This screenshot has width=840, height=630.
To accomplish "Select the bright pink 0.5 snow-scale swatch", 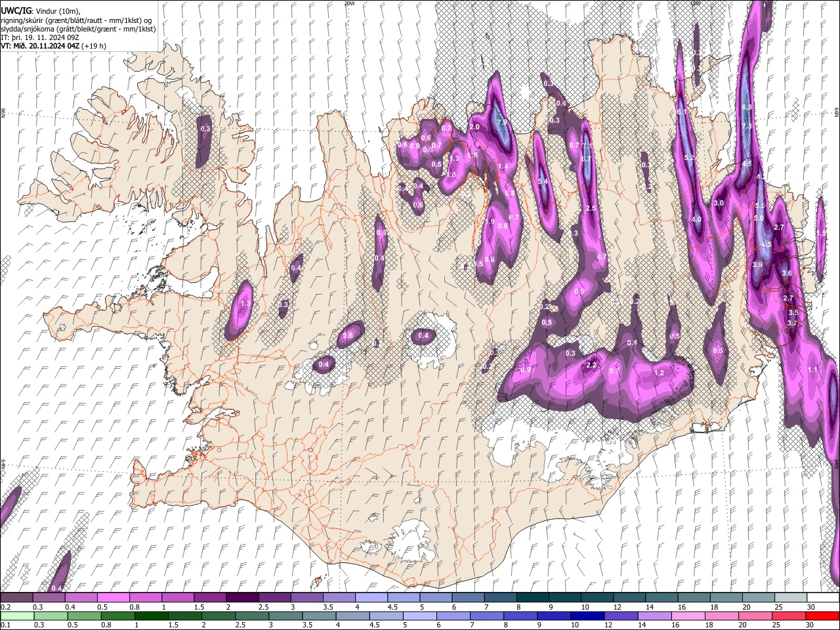I will [113, 598].
